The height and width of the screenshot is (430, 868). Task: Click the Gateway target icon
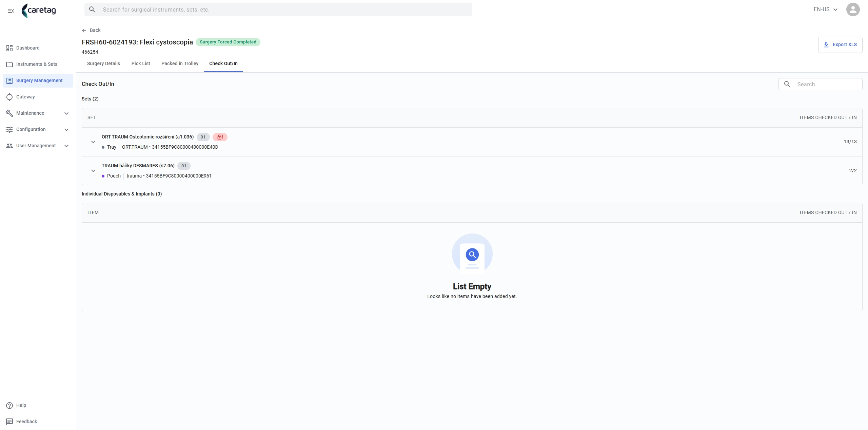(x=9, y=97)
